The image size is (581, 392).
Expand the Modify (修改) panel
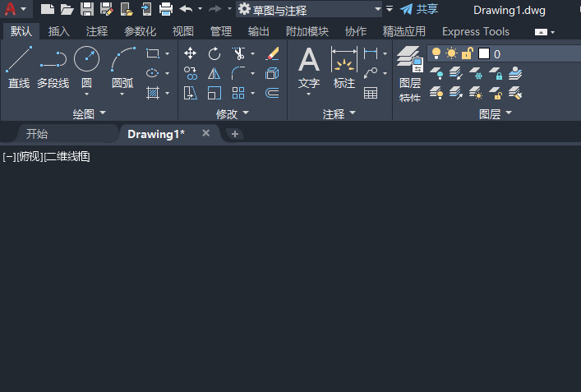point(233,113)
